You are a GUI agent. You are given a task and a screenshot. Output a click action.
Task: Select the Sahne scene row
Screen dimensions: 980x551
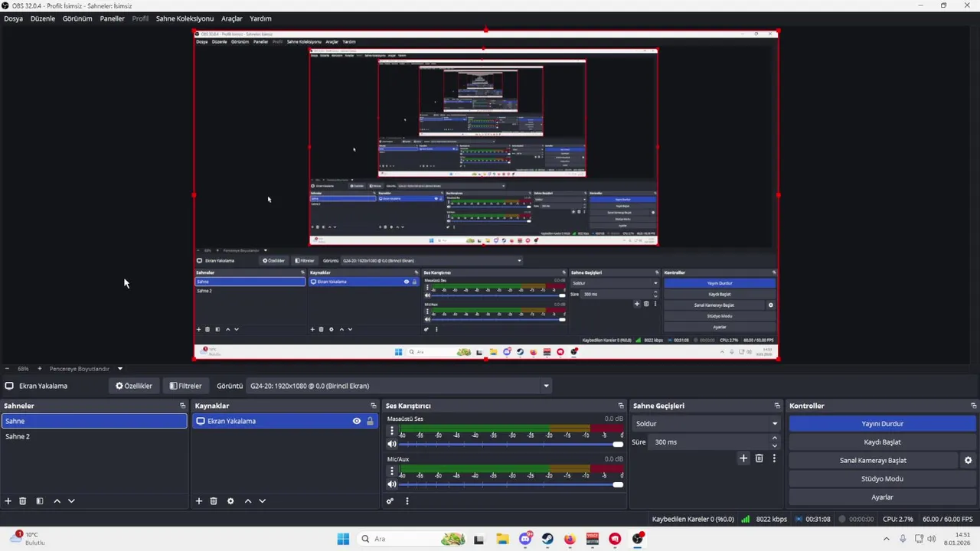click(94, 421)
